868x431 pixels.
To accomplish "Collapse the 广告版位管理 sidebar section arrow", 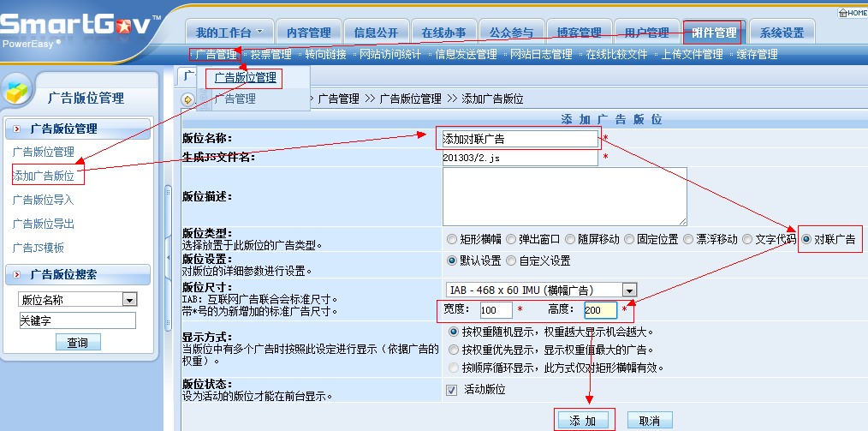I will click(17, 129).
